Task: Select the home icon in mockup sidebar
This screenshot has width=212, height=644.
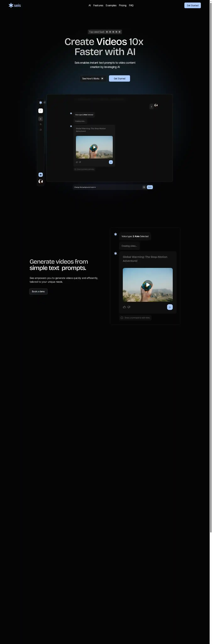Action: pyautogui.click(x=41, y=119)
